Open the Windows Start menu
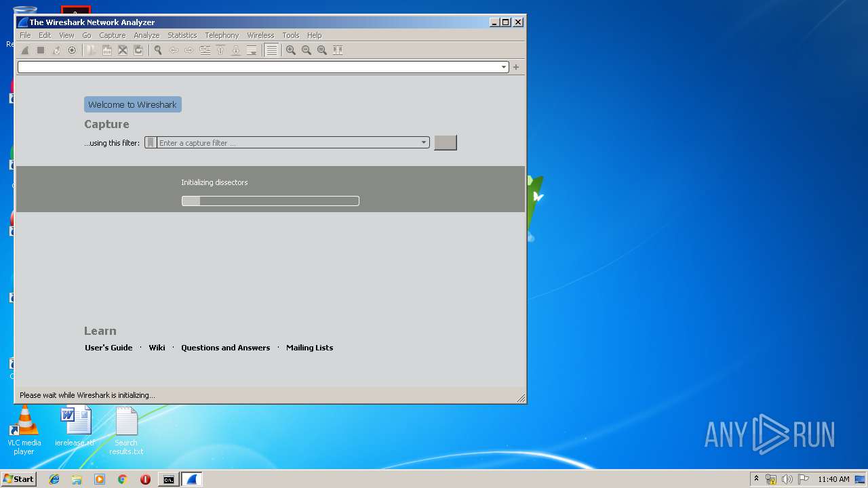Image resolution: width=868 pixels, height=488 pixels. coord(18,479)
